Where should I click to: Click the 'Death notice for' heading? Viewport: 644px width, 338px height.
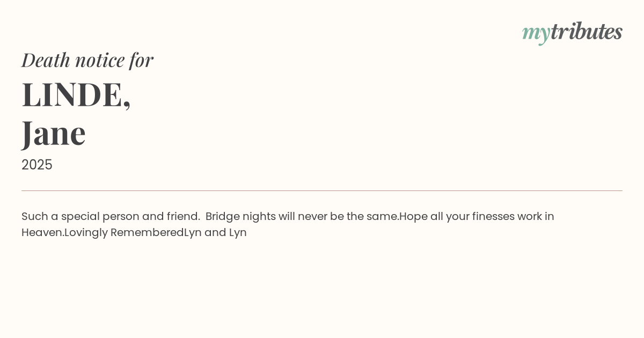coord(87,60)
